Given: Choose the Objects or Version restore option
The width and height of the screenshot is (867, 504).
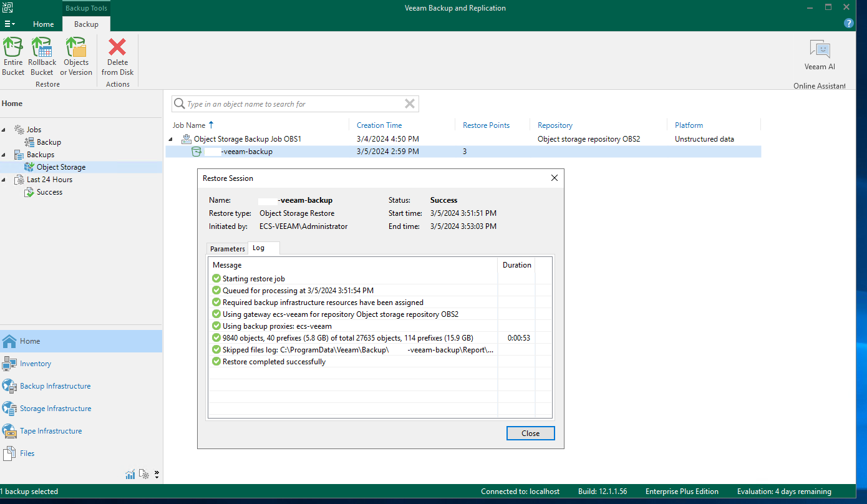Looking at the screenshot, I should pyautogui.click(x=76, y=56).
